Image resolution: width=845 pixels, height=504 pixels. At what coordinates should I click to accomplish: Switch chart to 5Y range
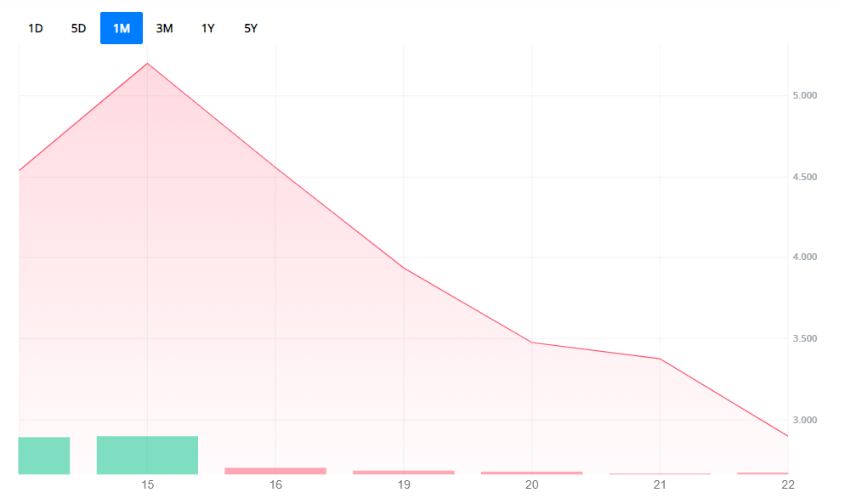[x=251, y=28]
